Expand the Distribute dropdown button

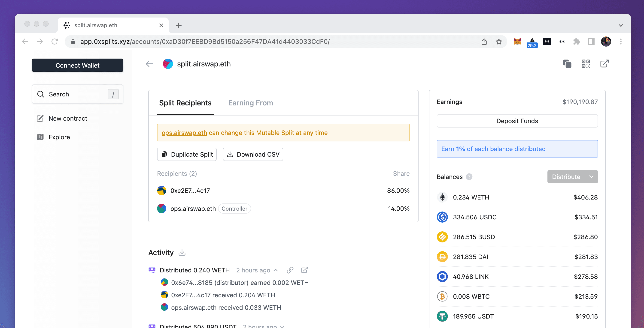click(x=592, y=176)
